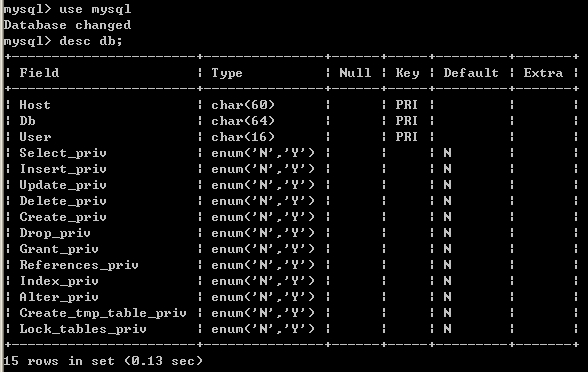This screenshot has height=372, width=588.
Task: Click the Null column header
Action: click(x=355, y=73)
